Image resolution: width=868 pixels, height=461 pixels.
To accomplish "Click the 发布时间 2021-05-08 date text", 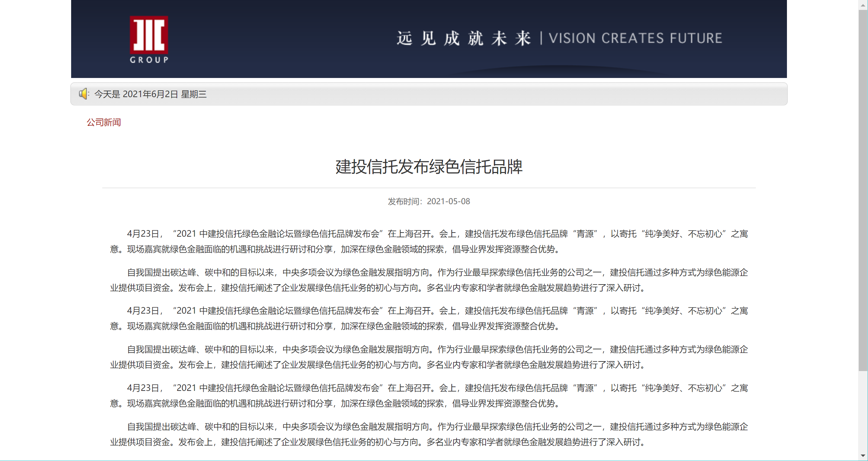I will click(429, 201).
